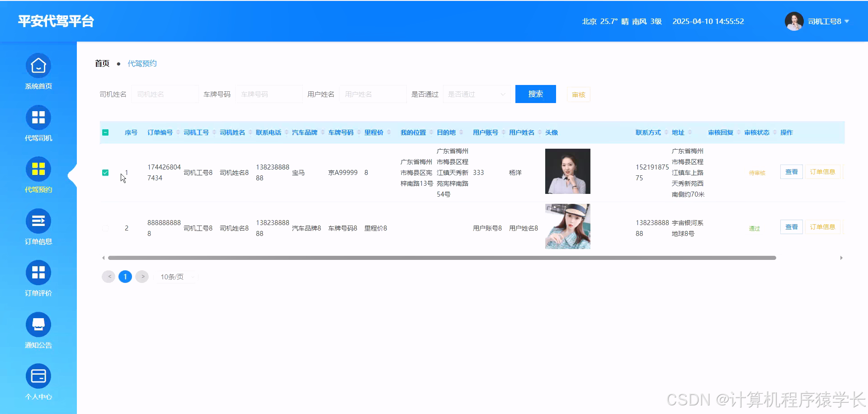
Task: Sort by 联系电话 column arrows
Action: tap(286, 132)
